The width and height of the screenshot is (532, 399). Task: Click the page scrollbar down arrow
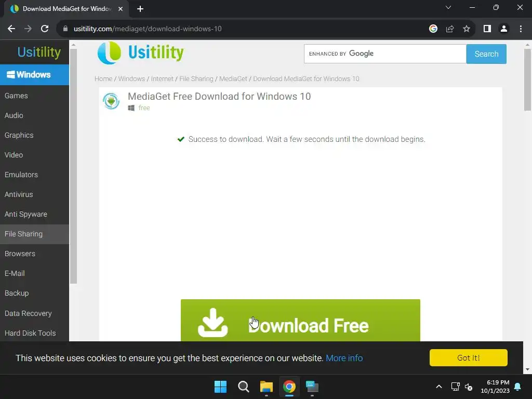pos(527,369)
